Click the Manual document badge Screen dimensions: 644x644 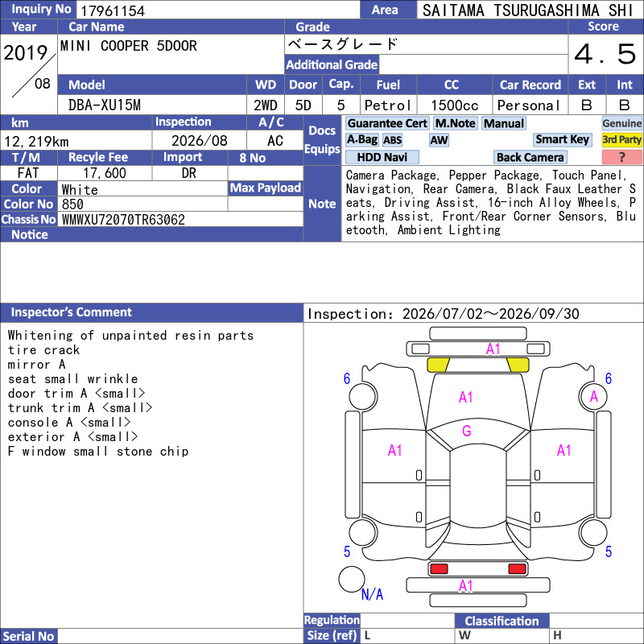(x=504, y=123)
